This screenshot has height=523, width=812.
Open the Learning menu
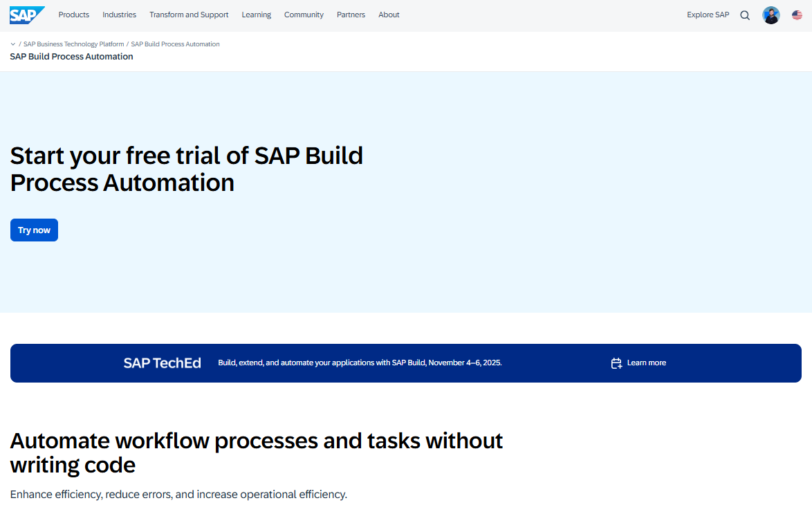[x=257, y=15]
